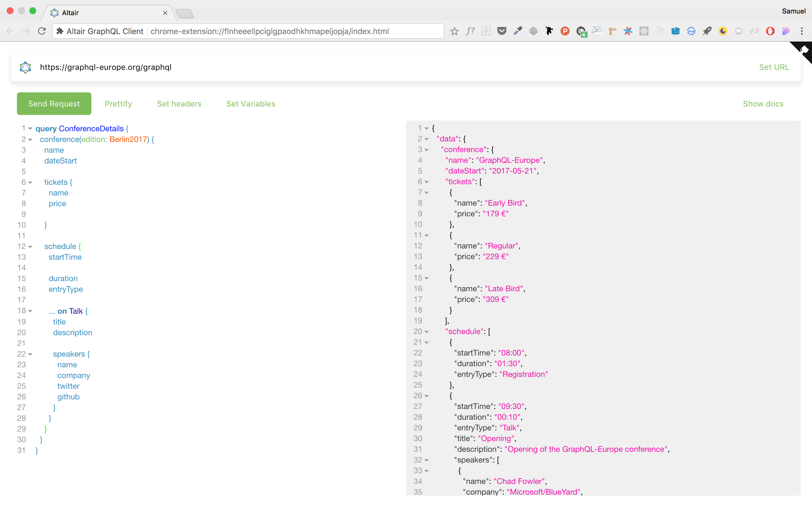Viewport: 812px width, 507px height.
Task: Click the GraphQL logo beside the endpoint URL
Action: pyautogui.click(x=25, y=67)
